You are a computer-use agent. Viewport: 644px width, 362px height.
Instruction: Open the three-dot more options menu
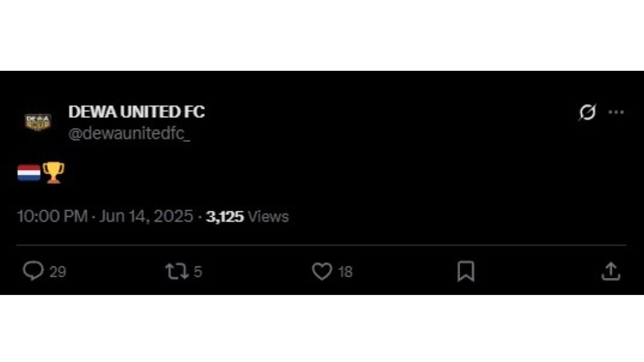(616, 113)
